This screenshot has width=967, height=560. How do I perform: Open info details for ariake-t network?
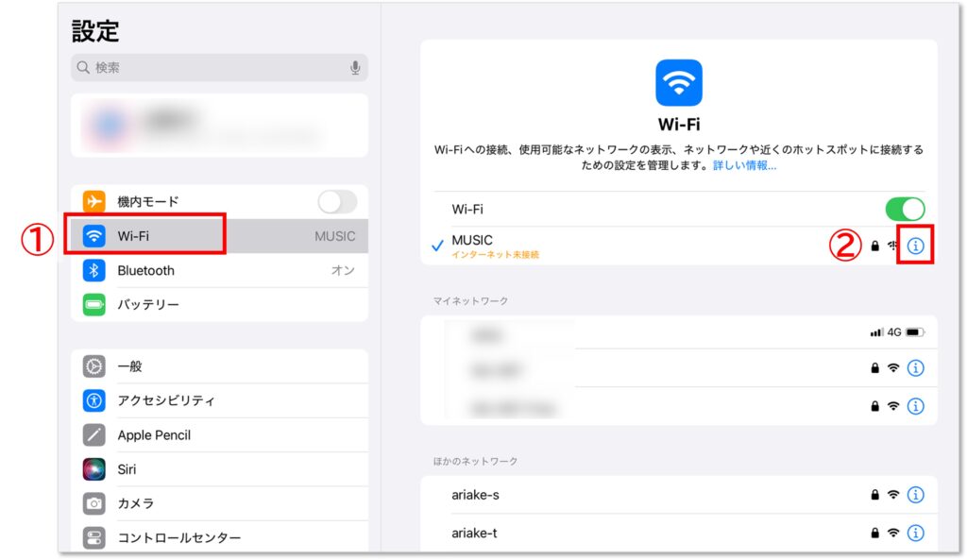coord(915,533)
